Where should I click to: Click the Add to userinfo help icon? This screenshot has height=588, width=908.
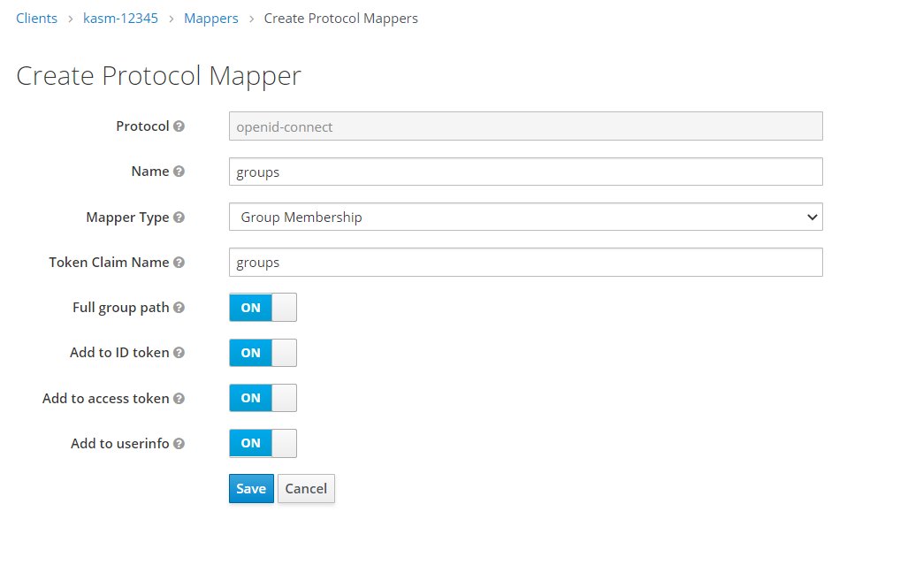coord(179,443)
